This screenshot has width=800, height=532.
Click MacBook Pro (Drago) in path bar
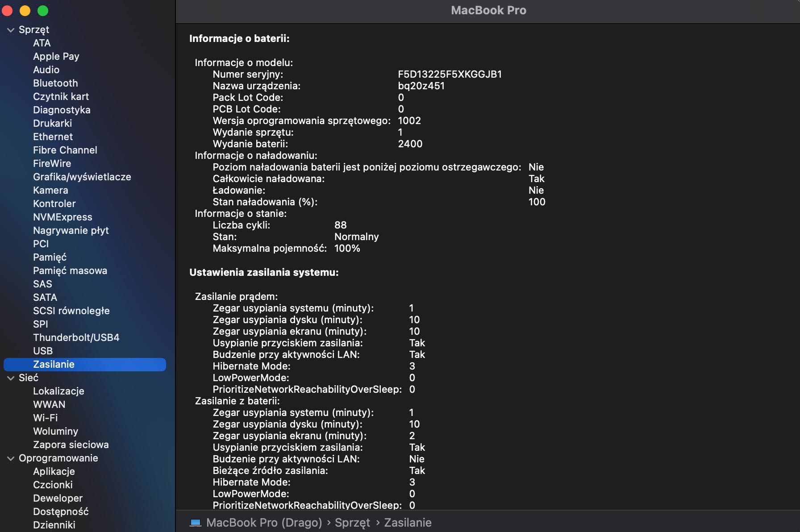pos(264,523)
